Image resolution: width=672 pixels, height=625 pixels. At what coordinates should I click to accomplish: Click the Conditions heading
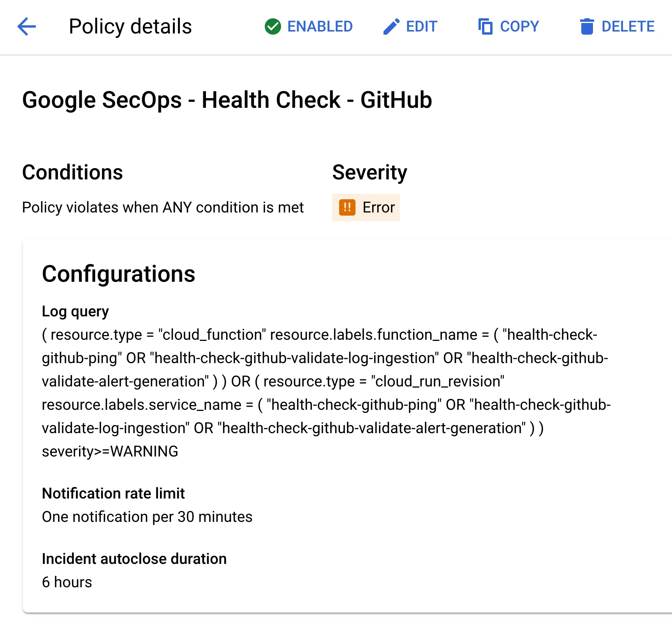coord(72,172)
